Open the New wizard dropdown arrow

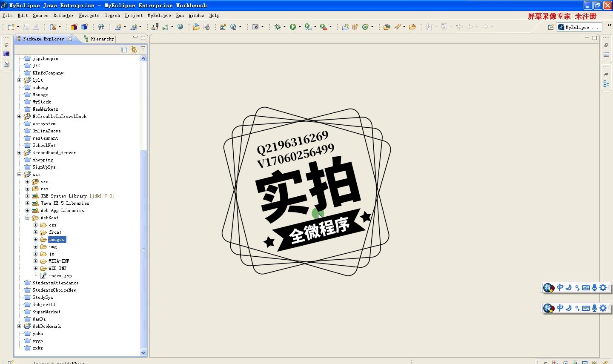click(x=18, y=27)
